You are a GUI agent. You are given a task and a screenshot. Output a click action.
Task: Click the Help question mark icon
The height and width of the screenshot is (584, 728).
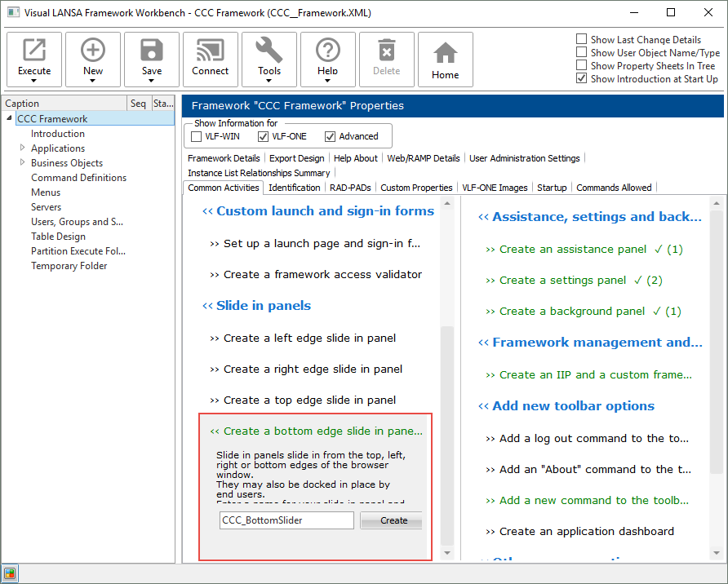click(x=328, y=51)
